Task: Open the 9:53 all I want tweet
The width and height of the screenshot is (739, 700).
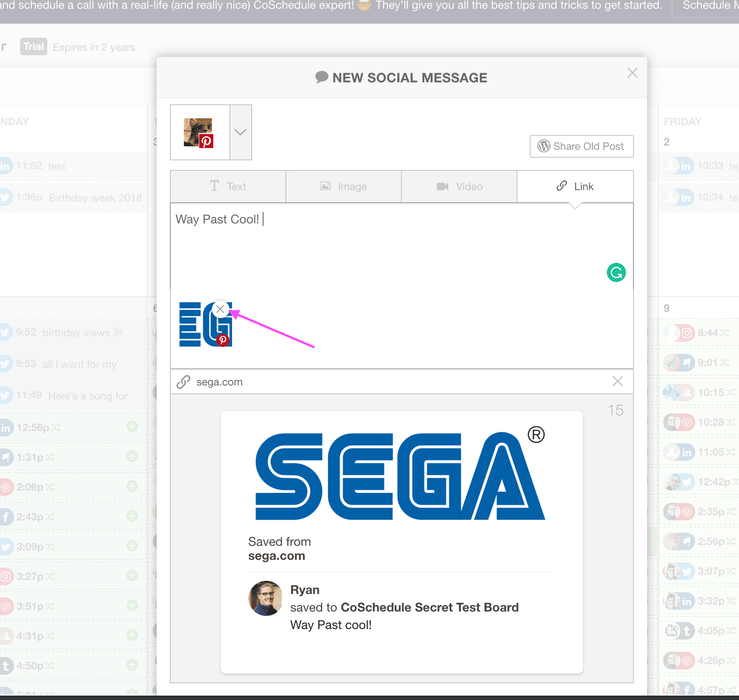Action: (x=74, y=364)
